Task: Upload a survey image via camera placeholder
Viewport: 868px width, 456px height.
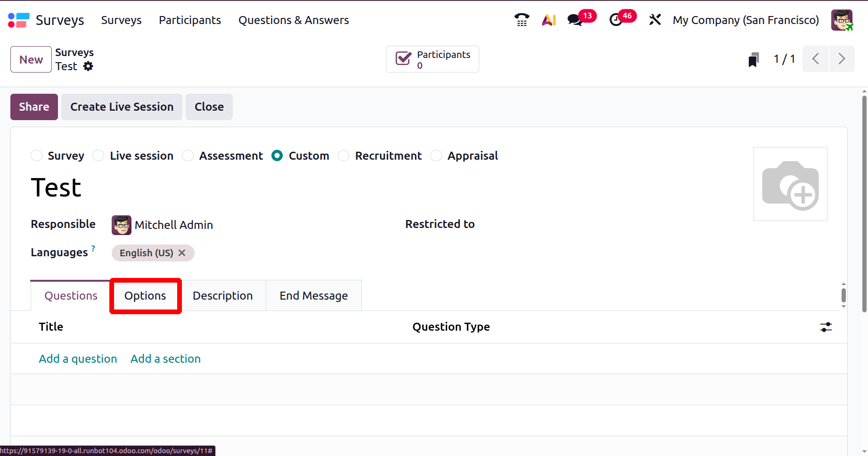Action: pyautogui.click(x=790, y=184)
